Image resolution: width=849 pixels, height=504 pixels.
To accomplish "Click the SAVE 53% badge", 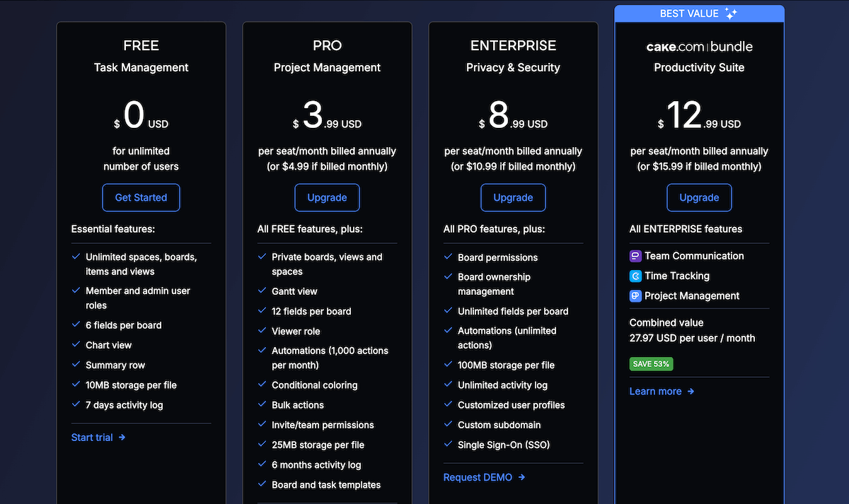I will tap(651, 363).
